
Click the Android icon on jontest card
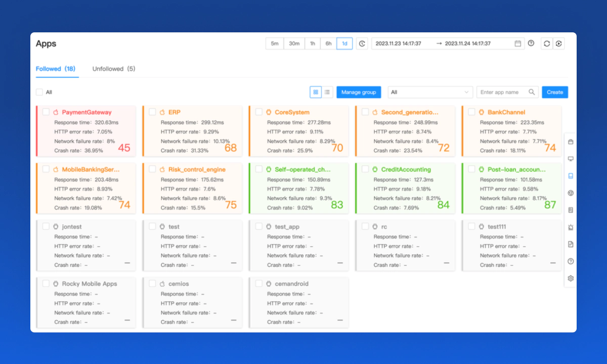(57, 226)
